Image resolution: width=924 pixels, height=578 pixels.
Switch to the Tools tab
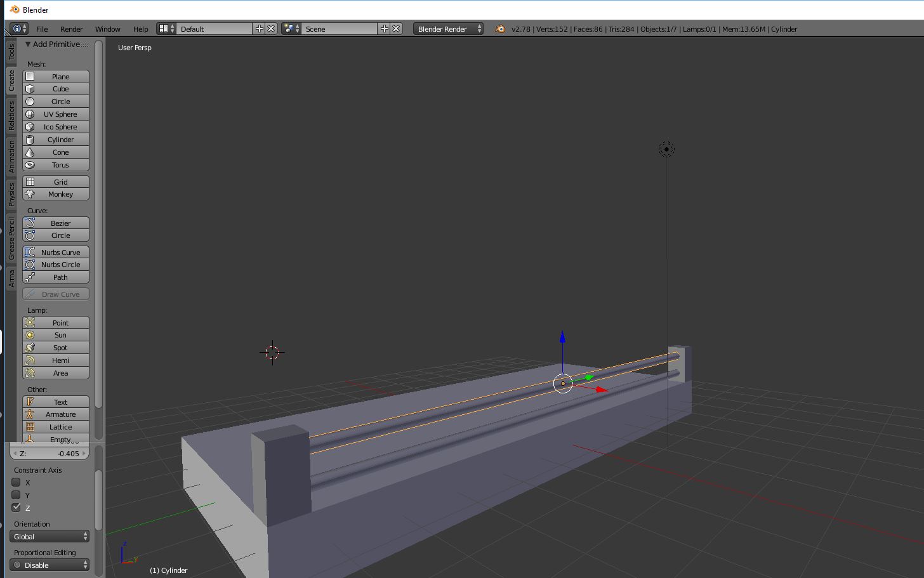click(x=11, y=52)
